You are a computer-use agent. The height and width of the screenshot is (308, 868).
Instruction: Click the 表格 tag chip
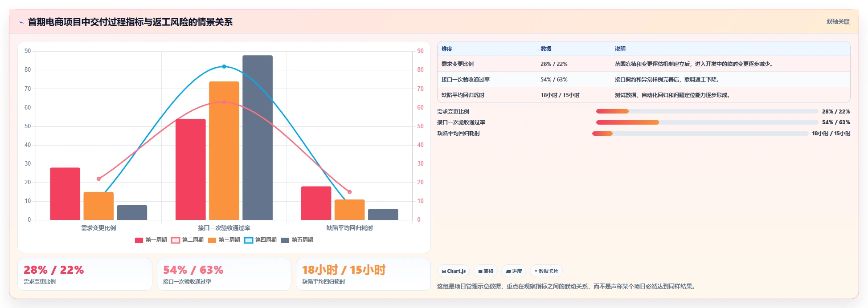486,271
